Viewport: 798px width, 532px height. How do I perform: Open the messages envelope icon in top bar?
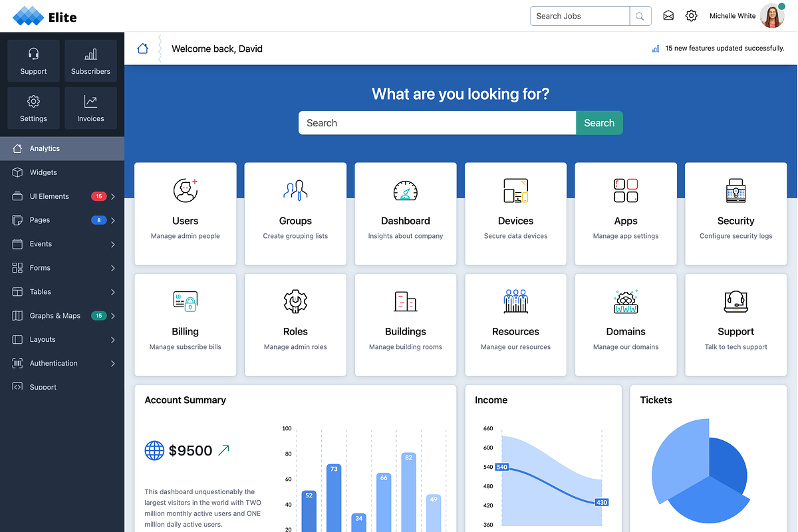click(668, 15)
